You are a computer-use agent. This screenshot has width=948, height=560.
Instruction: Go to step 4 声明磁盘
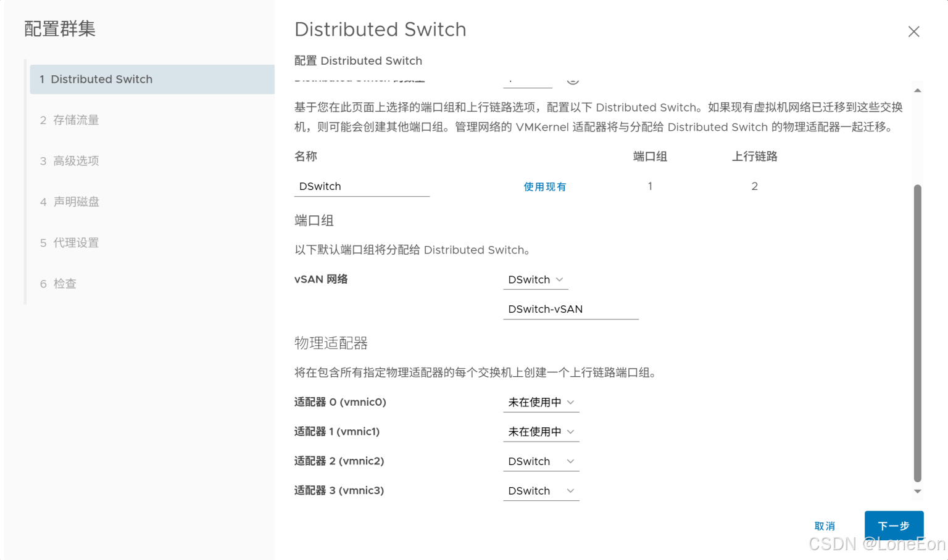click(69, 202)
